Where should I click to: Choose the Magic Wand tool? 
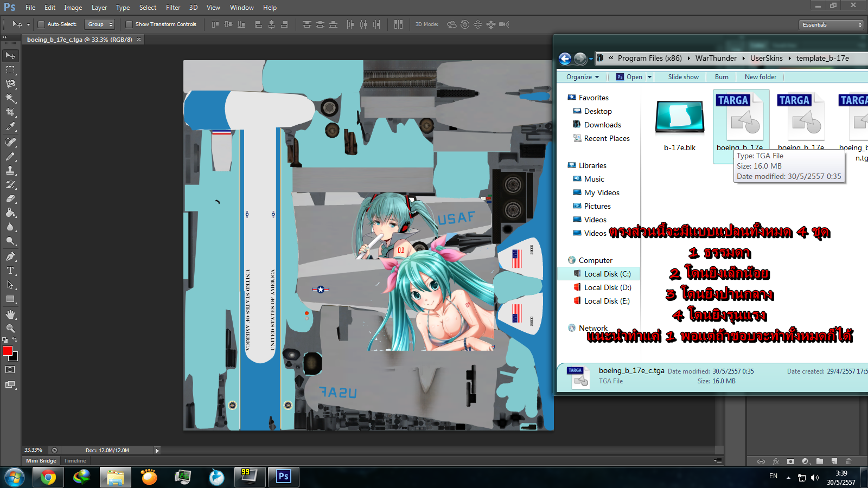[10, 98]
